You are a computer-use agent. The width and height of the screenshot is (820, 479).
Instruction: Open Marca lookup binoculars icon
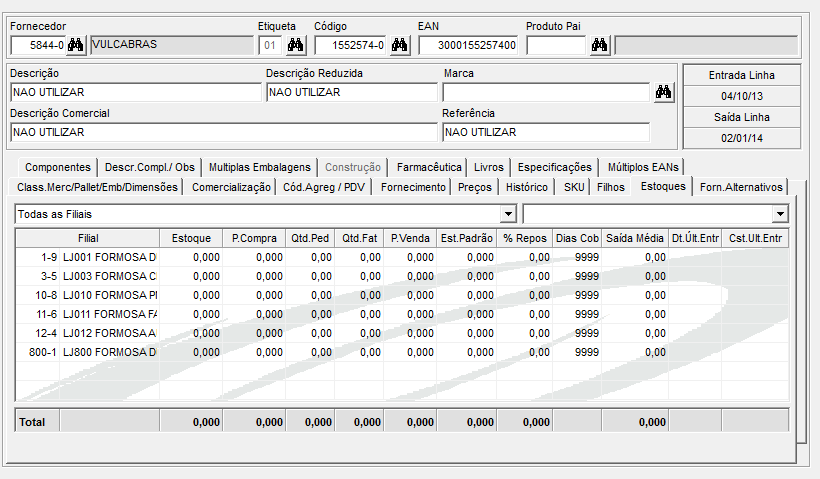663,93
